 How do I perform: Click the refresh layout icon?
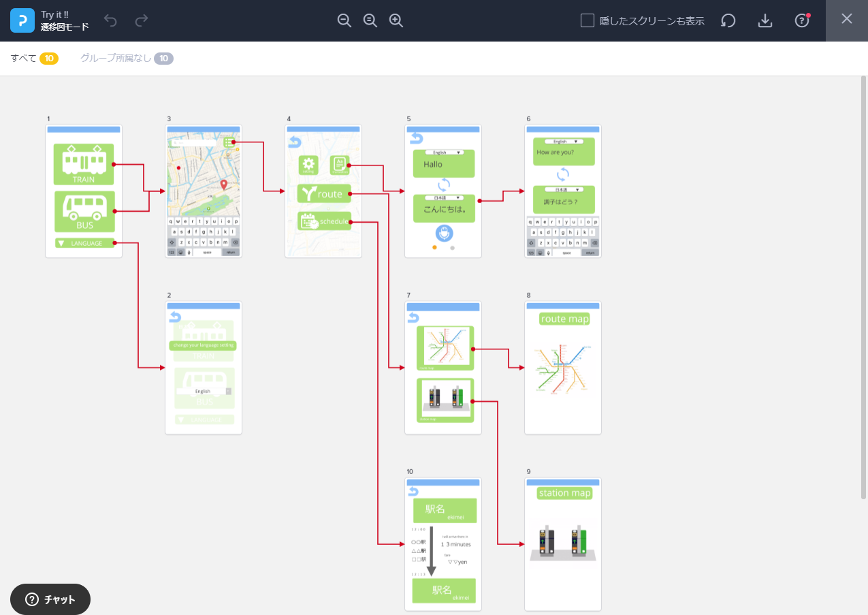coord(728,20)
